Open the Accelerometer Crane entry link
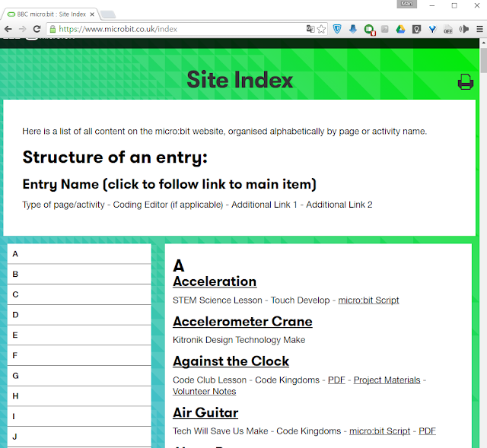Image resolution: width=487 pixels, height=448 pixels. [x=243, y=321]
